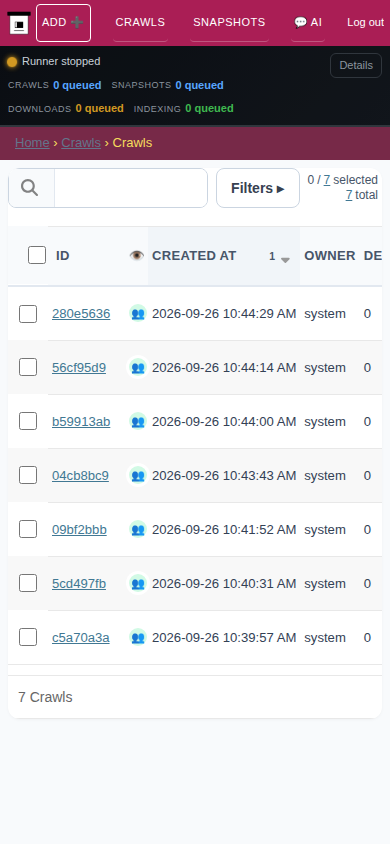
Task: Click visibility people icon for b59913ab
Action: tap(138, 421)
